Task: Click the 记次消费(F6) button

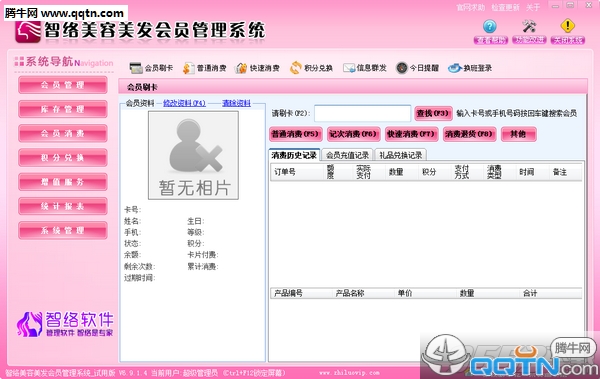Action: click(x=354, y=134)
